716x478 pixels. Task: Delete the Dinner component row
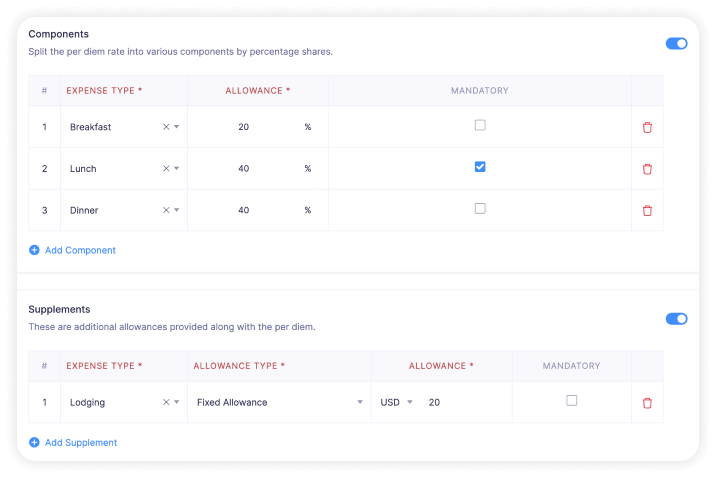pos(647,211)
